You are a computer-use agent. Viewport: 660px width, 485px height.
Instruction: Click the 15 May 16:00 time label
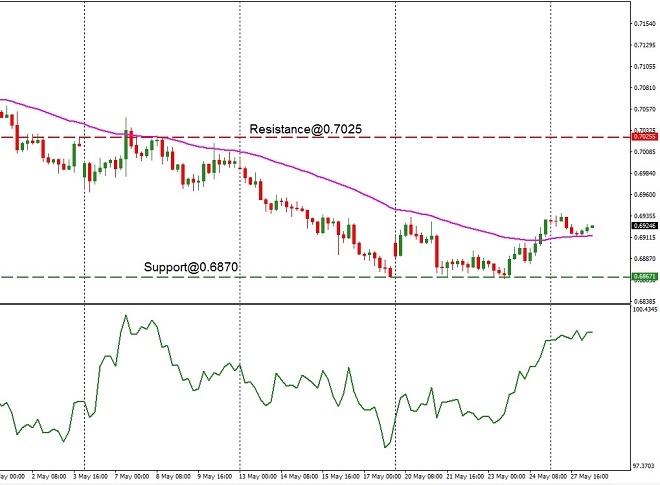pyautogui.click(x=341, y=477)
